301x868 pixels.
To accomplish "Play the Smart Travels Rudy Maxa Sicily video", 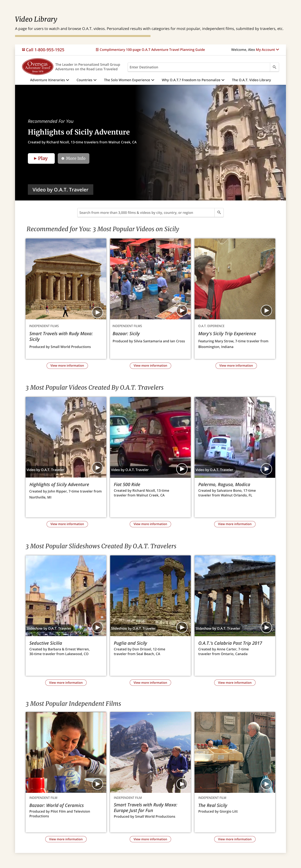I will coord(97,312).
